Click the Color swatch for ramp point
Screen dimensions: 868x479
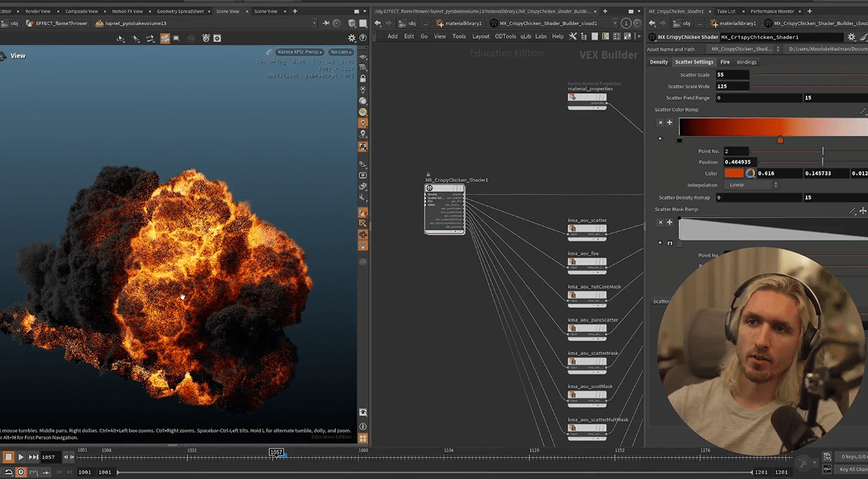point(734,173)
